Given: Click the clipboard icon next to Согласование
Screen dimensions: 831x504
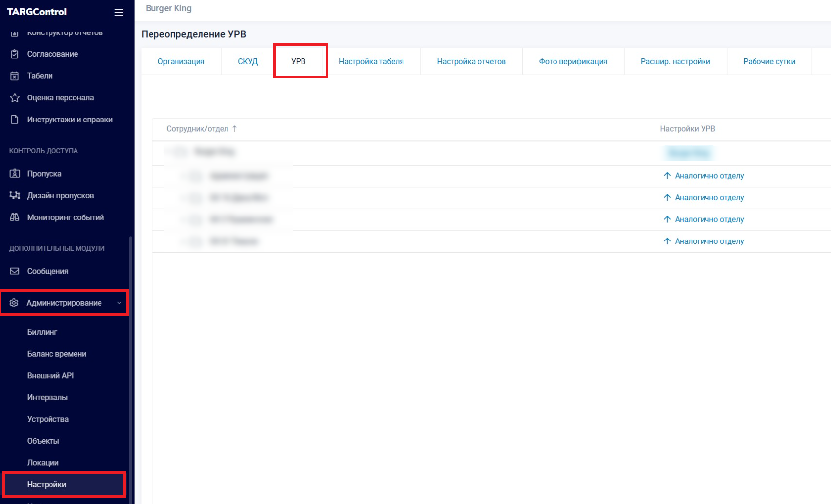Looking at the screenshot, I should 15,54.
